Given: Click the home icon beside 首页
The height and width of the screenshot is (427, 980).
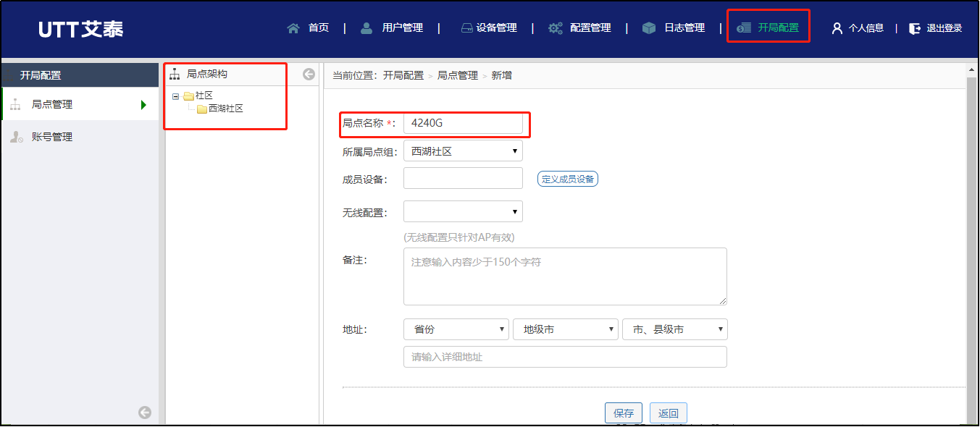Looking at the screenshot, I should pos(293,28).
